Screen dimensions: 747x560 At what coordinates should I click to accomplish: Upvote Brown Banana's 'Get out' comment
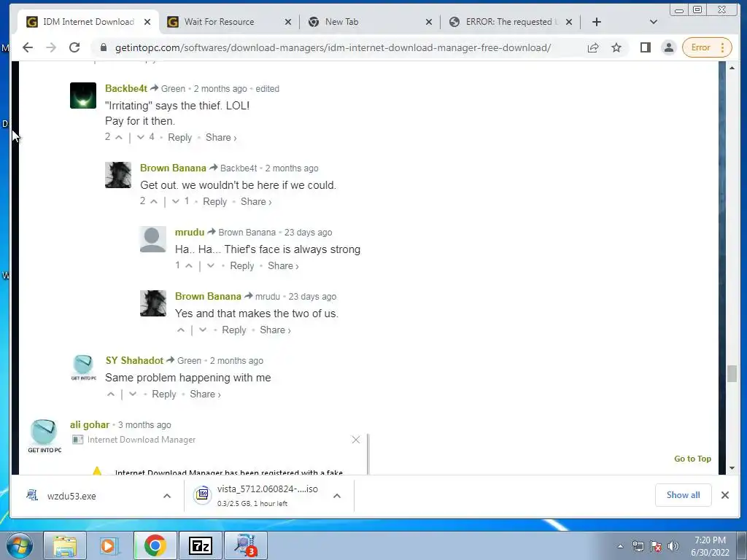(154, 202)
